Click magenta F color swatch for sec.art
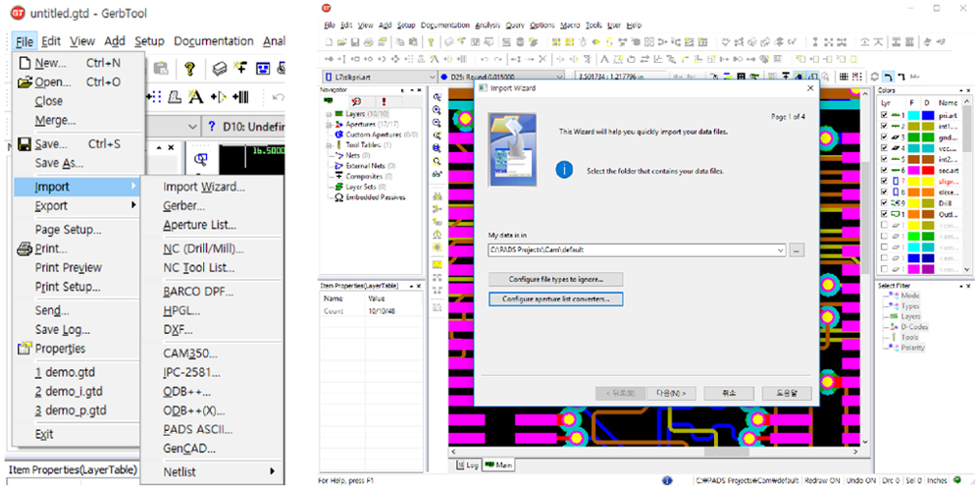This screenshot has width=980, height=489. click(x=913, y=170)
